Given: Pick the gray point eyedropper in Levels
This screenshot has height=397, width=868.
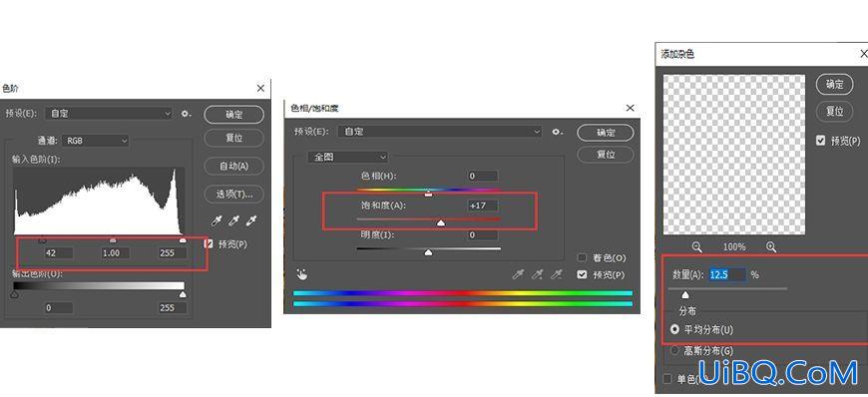Looking at the screenshot, I should (x=234, y=221).
